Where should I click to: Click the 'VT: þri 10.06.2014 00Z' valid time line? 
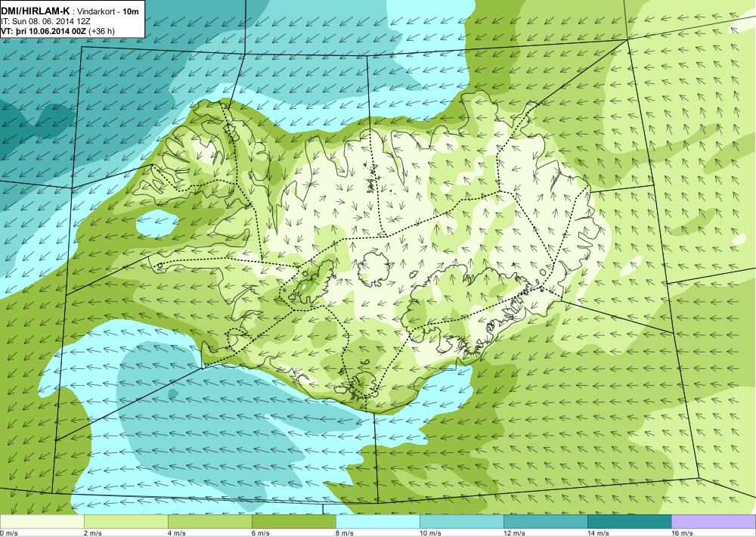click(43, 31)
